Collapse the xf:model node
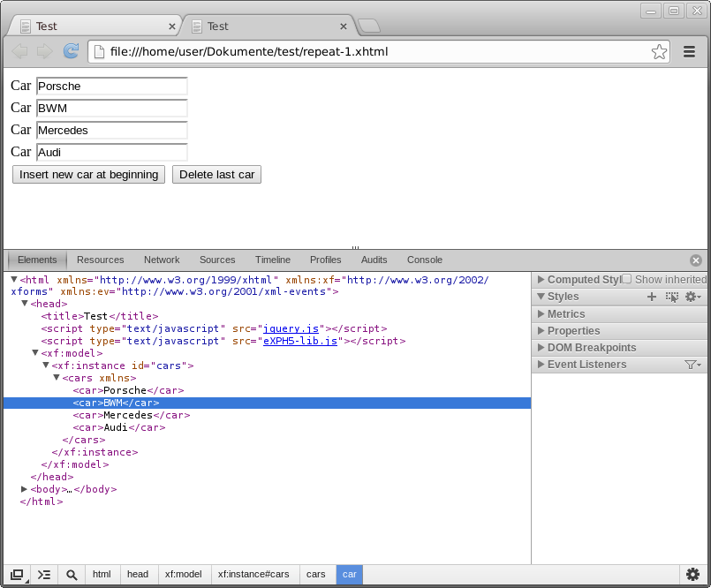Screen dimensions: 711x588 35,352
